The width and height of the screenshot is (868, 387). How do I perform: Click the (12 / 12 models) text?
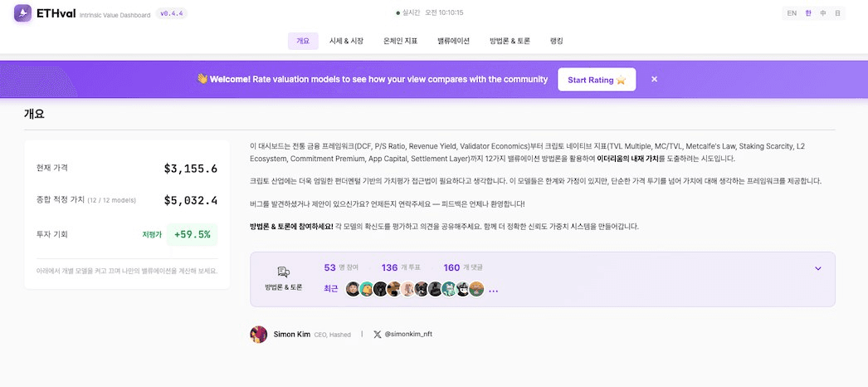112,200
